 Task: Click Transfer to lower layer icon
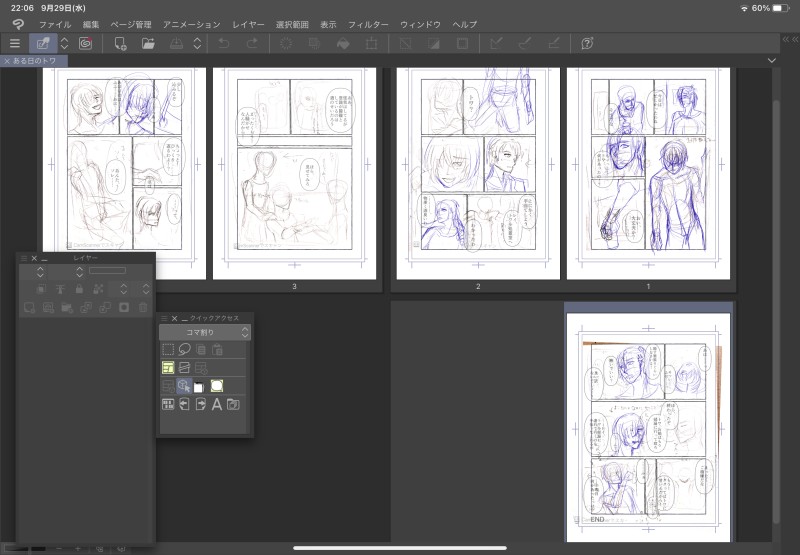coord(86,308)
